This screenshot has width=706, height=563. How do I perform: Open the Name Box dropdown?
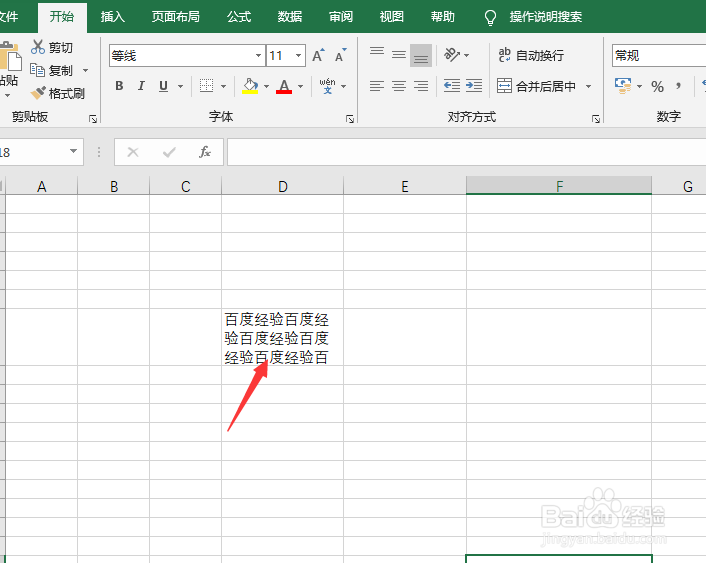pyautogui.click(x=73, y=151)
